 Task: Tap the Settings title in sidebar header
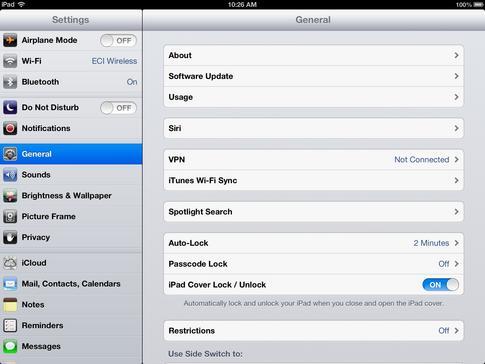pyautogui.click(x=71, y=20)
